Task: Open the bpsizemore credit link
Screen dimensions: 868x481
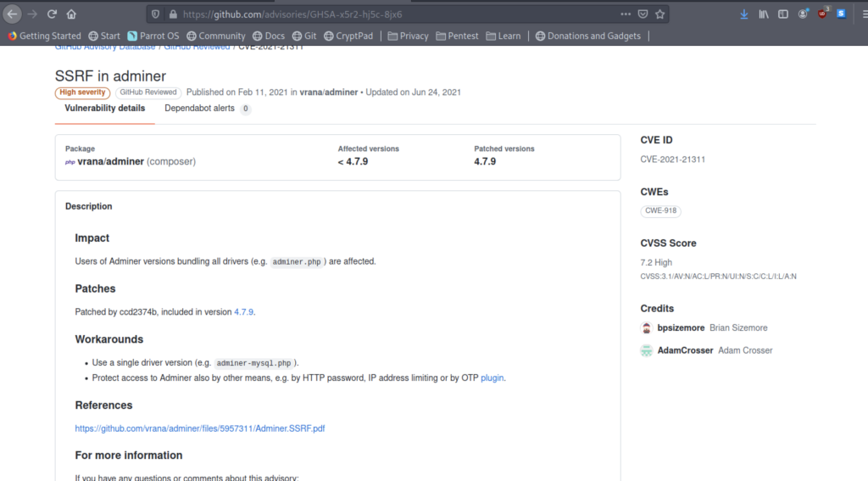Action: pos(681,328)
